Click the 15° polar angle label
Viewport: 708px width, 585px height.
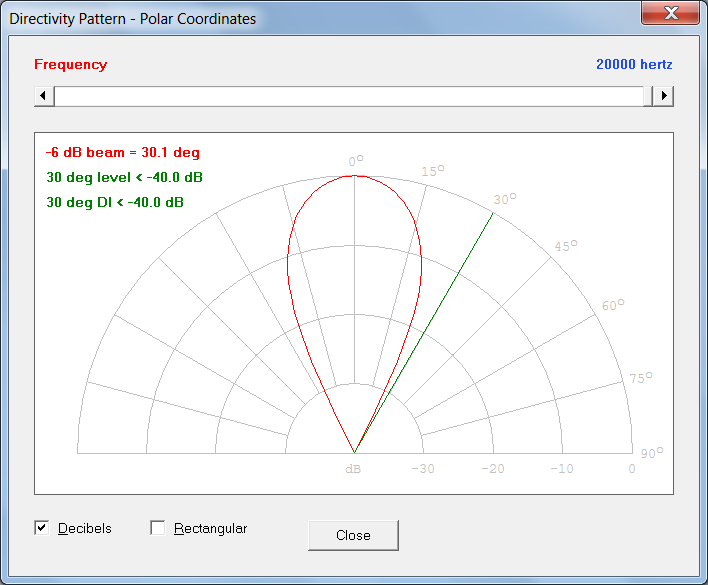(433, 171)
